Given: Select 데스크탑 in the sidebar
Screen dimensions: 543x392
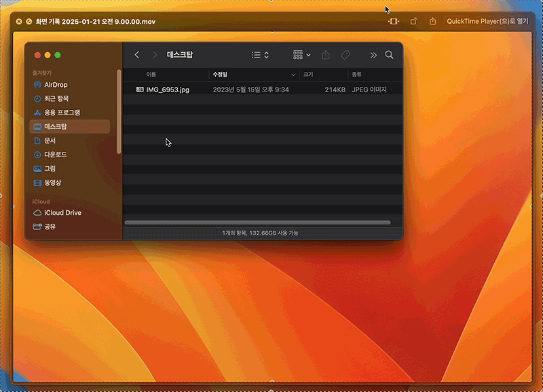Looking at the screenshot, I should coord(70,127).
